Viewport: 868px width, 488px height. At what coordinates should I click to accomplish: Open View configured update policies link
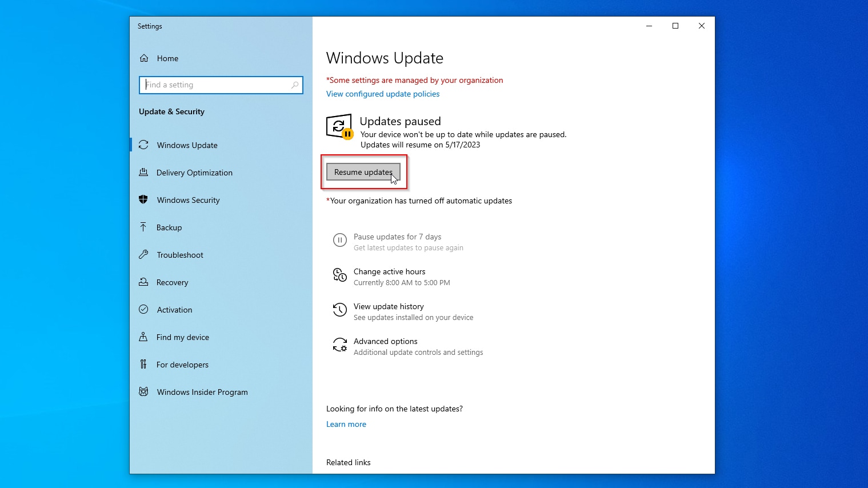[383, 94]
